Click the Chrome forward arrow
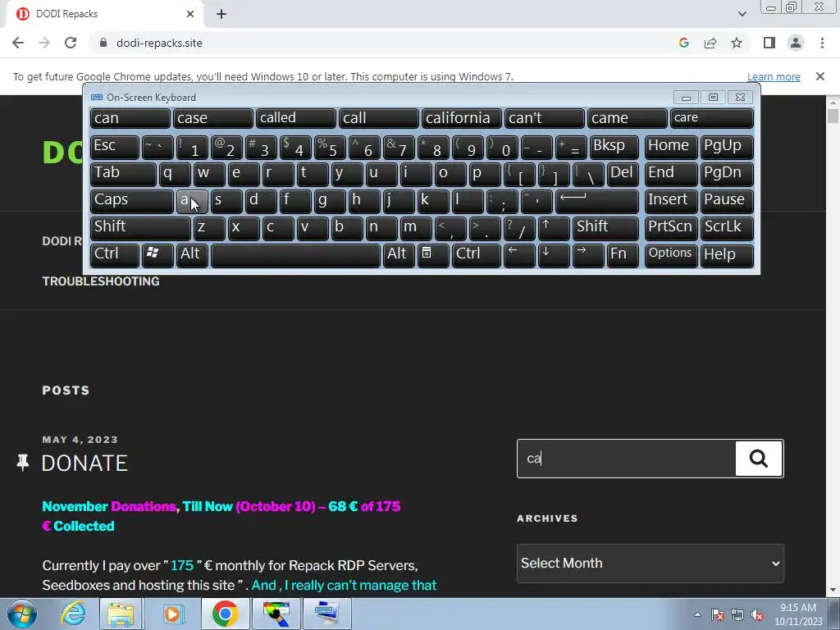Image resolution: width=840 pixels, height=630 pixels. click(x=44, y=43)
